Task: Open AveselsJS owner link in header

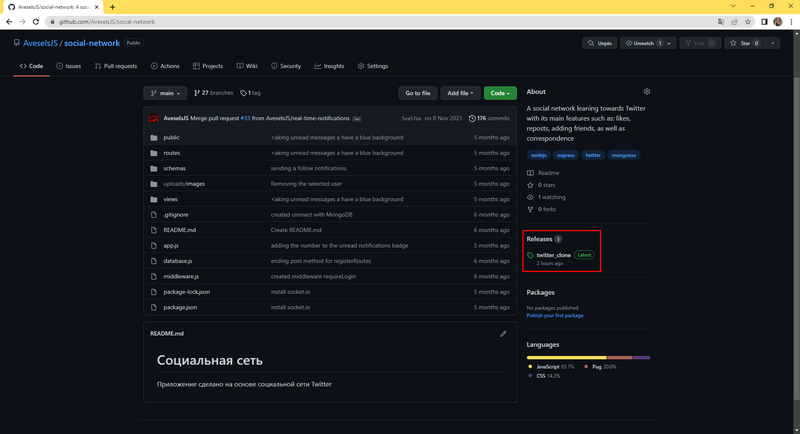Action: point(40,43)
